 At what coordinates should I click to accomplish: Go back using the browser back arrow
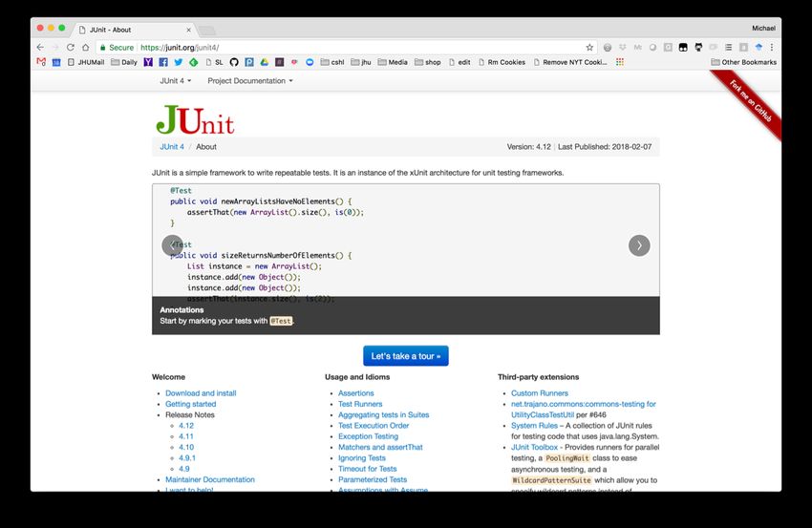point(40,47)
